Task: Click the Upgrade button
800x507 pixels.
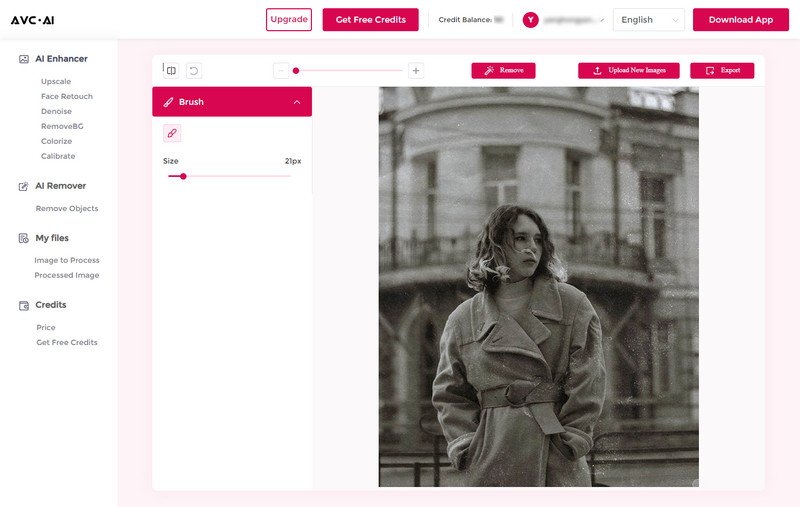Action: click(289, 19)
